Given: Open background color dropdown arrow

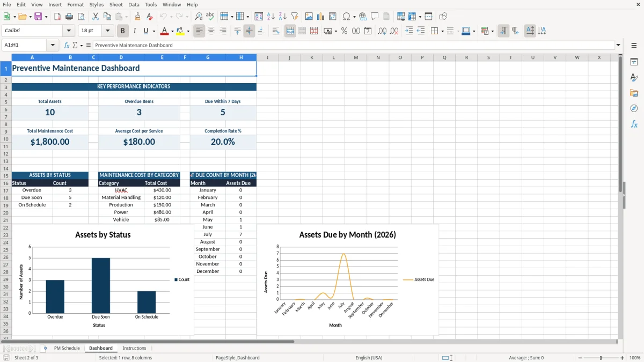Looking at the screenshot, I should click(x=188, y=31).
